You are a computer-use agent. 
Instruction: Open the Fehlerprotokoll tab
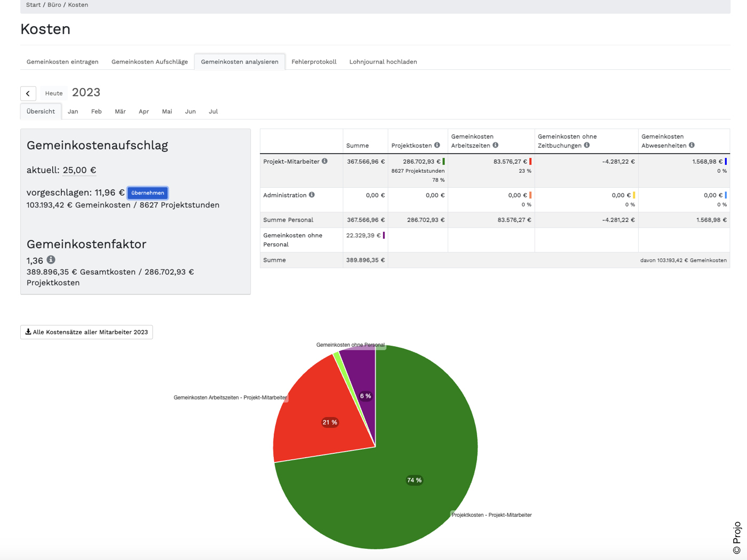pyautogui.click(x=314, y=62)
